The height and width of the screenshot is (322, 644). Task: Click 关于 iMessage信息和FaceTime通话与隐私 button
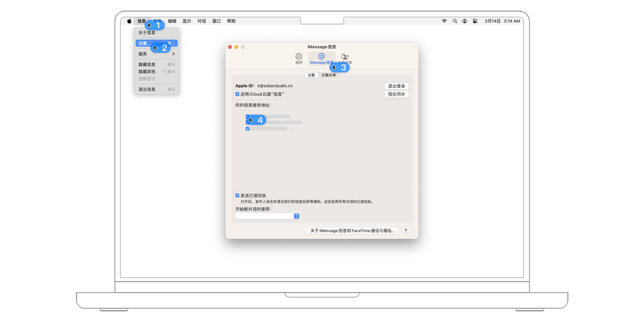(x=353, y=231)
